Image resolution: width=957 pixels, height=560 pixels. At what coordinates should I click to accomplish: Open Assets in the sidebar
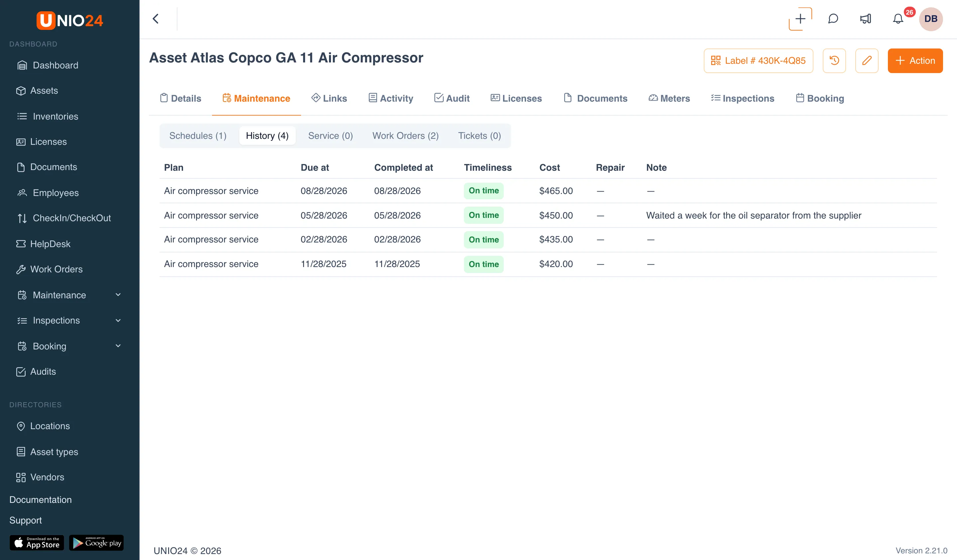click(37, 91)
